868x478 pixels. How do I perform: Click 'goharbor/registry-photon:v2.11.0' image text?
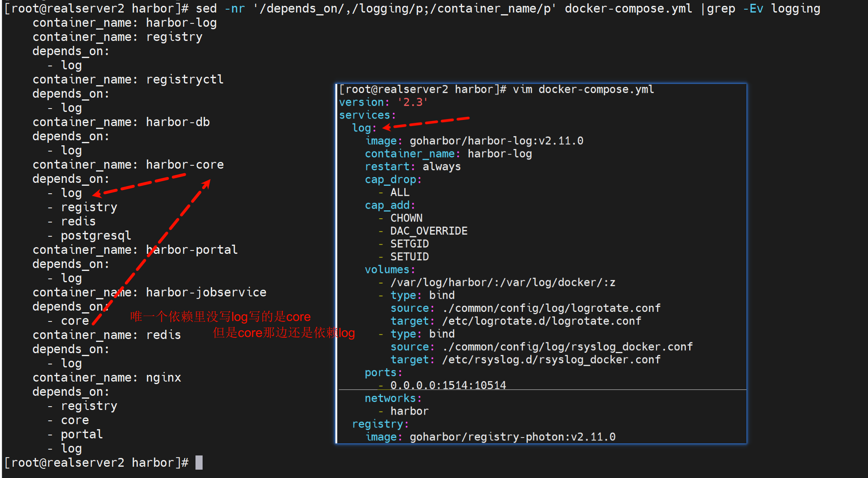pyautogui.click(x=512, y=437)
